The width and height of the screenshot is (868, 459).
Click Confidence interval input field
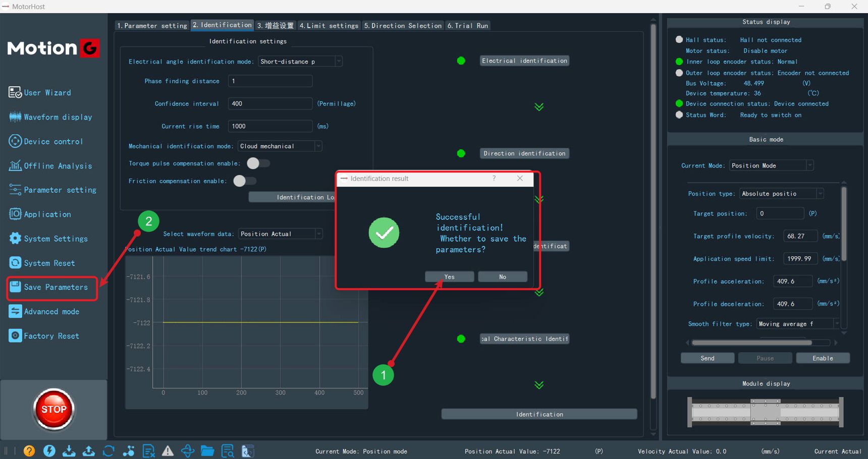(270, 104)
